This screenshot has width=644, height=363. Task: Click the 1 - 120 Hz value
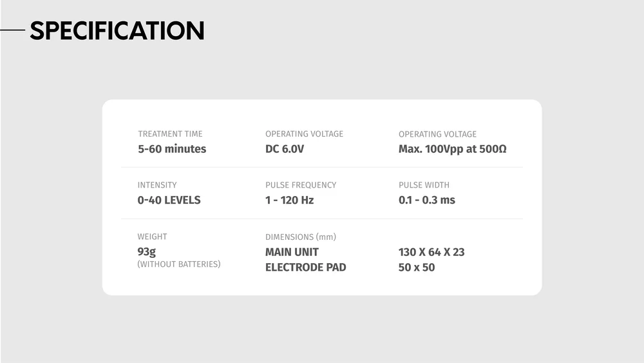(x=290, y=201)
